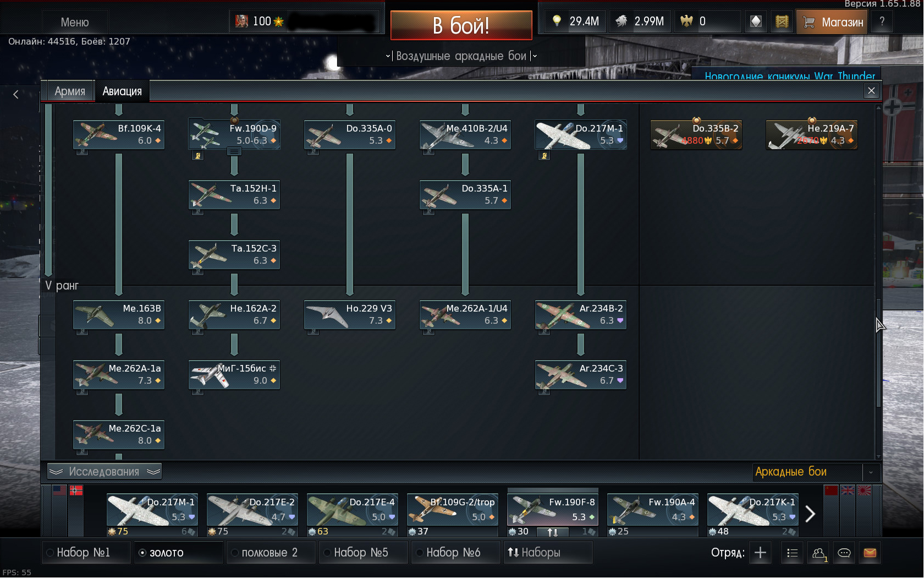
Task: Select Me.262A-1/U4 aircraft card
Action: click(x=465, y=315)
